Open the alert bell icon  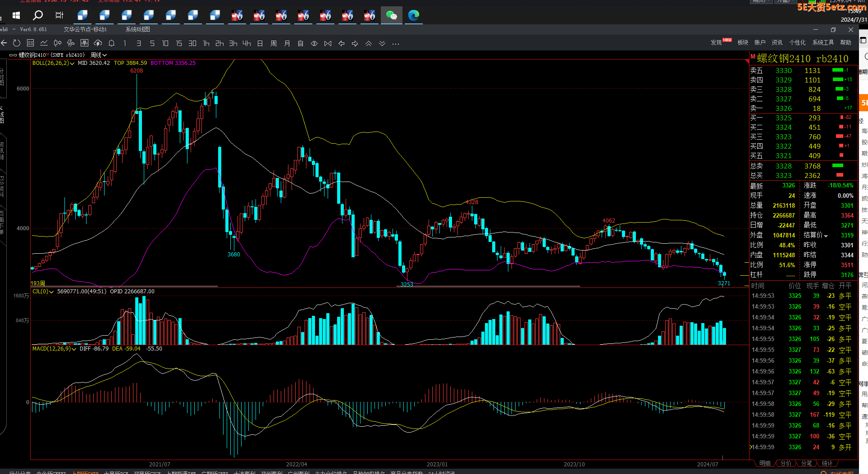[x=111, y=43]
